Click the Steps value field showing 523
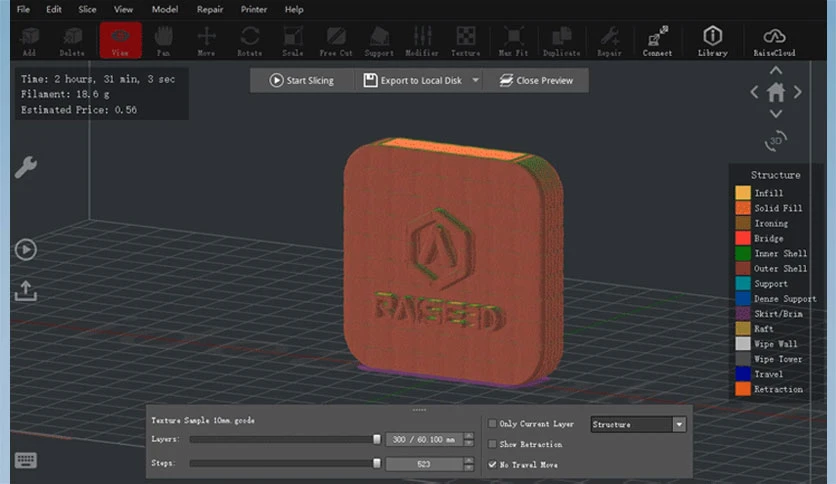The height and width of the screenshot is (484, 836). [424, 464]
